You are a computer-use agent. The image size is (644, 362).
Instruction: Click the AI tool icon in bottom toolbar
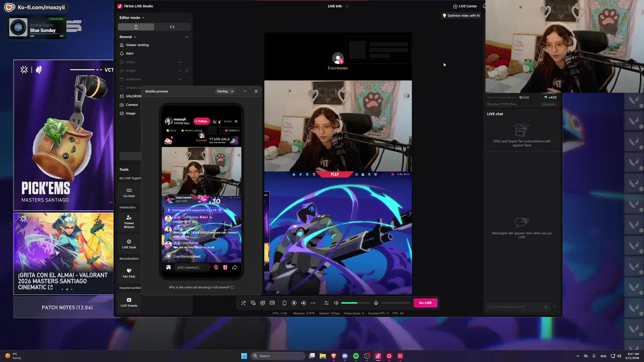(x=263, y=303)
